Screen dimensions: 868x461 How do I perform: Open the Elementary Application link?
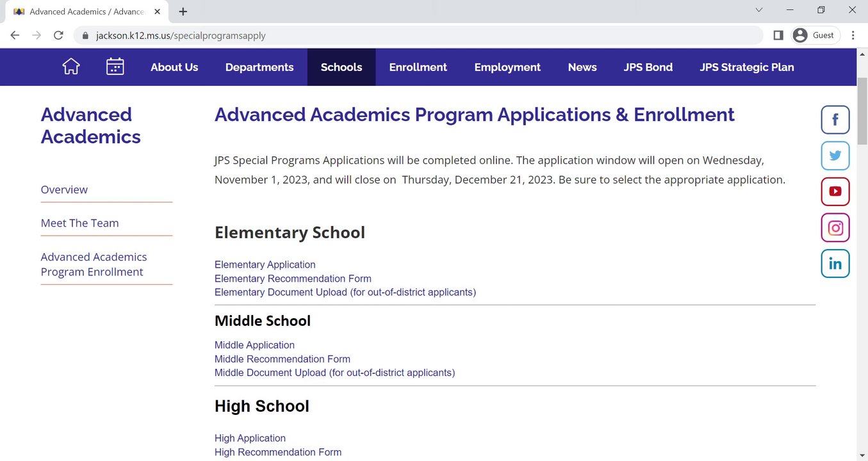pos(265,264)
